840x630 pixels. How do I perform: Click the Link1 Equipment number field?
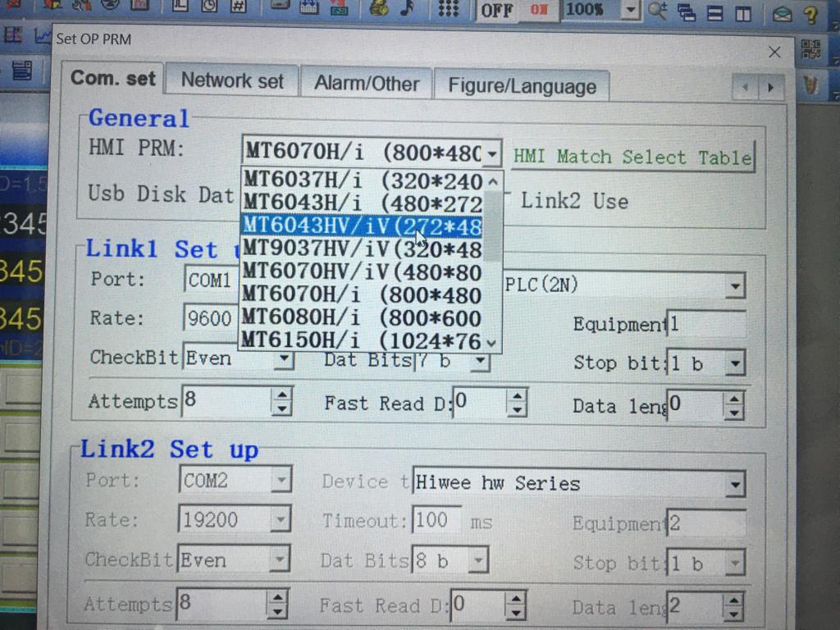[x=706, y=323]
